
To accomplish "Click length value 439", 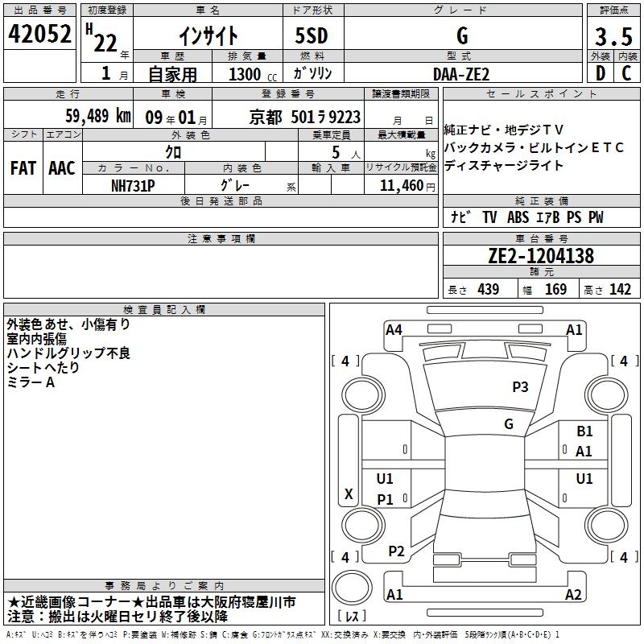I will click(488, 289).
